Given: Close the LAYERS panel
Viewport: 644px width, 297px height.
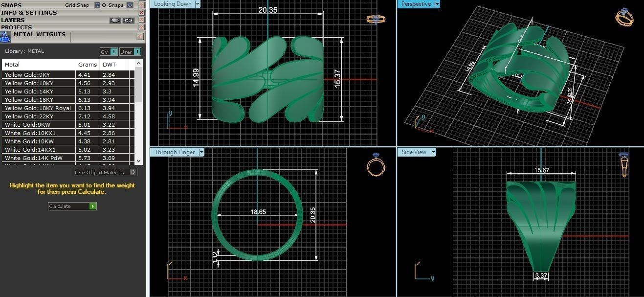Looking at the screenshot, I should tap(141, 20).
